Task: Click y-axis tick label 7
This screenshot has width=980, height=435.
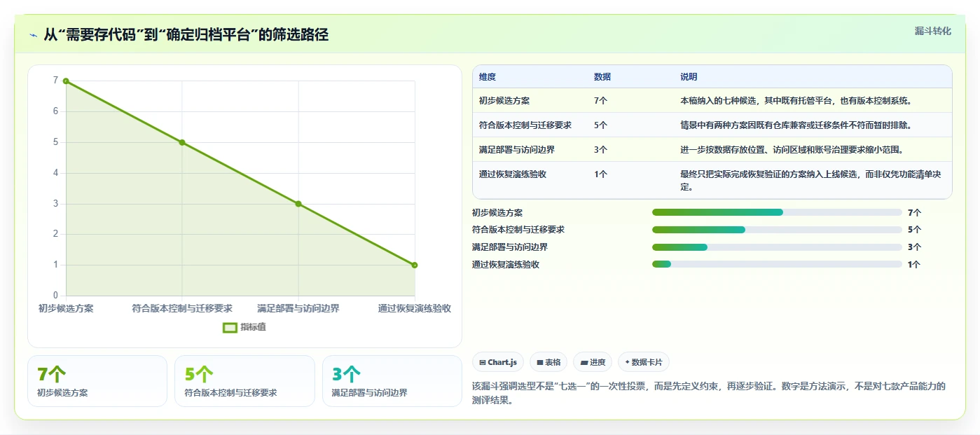Action: point(55,81)
